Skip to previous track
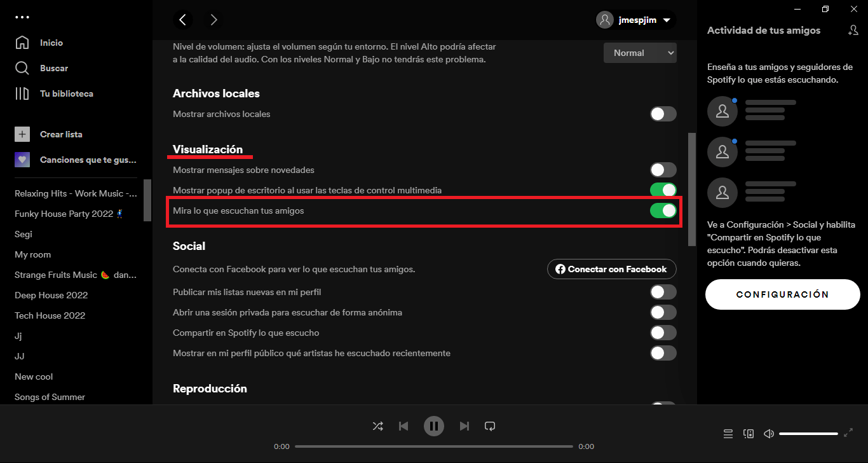The image size is (868, 463). [x=403, y=426]
